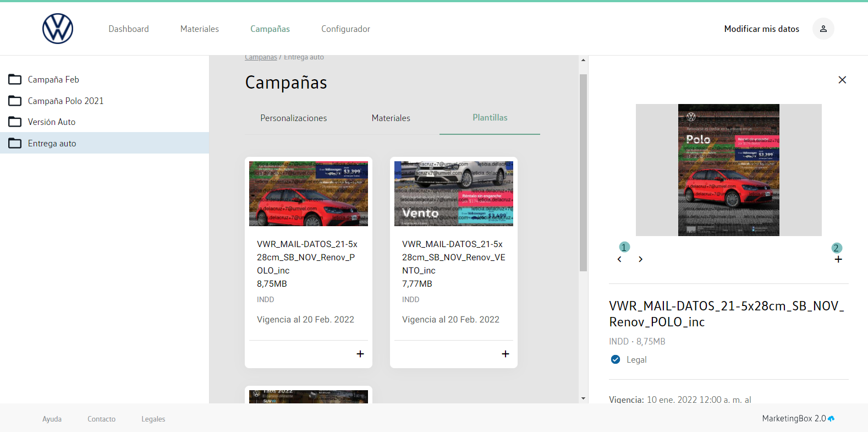Open the red Polo template thumbnail
The width and height of the screenshot is (868, 432).
pyautogui.click(x=309, y=194)
